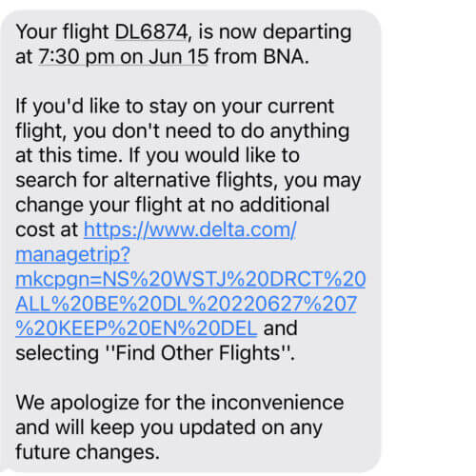476x476 pixels.
Task: Click the "ALL%20BE%20DL%2020220627%207" URL line
Action: (187, 304)
